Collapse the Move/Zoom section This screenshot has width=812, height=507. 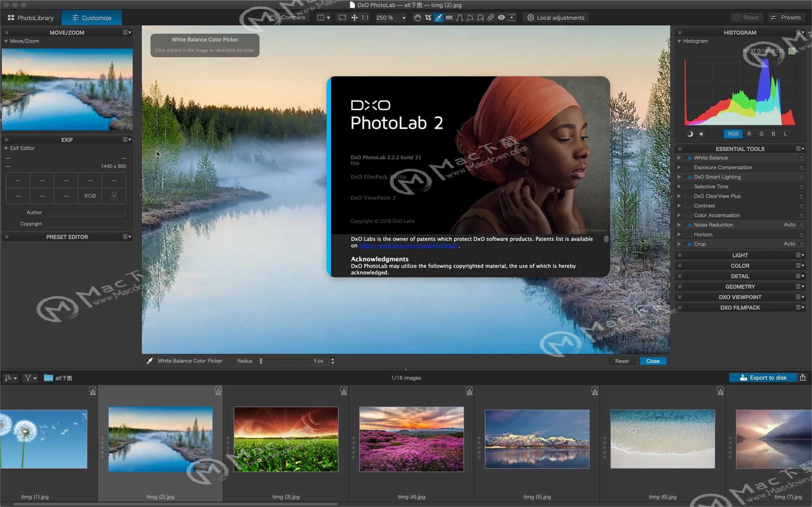(6, 41)
